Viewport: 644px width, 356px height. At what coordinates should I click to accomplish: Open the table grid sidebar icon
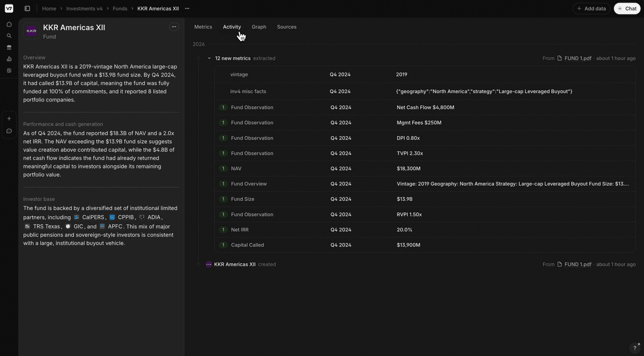coord(9,70)
